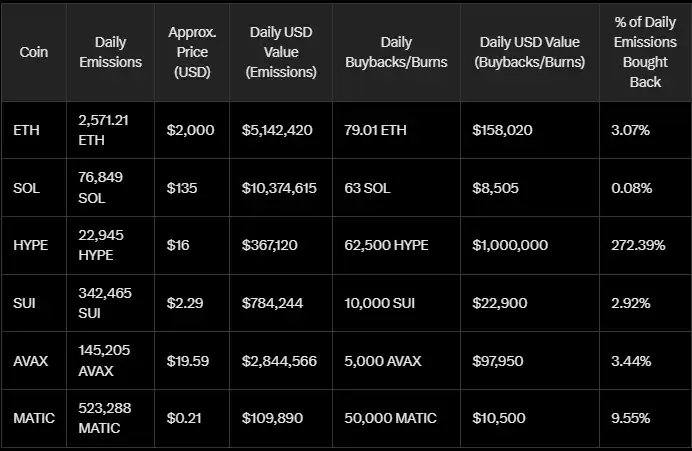Click the Coin column header
Image resolution: width=692 pixels, height=451 pixels.
tap(34, 52)
